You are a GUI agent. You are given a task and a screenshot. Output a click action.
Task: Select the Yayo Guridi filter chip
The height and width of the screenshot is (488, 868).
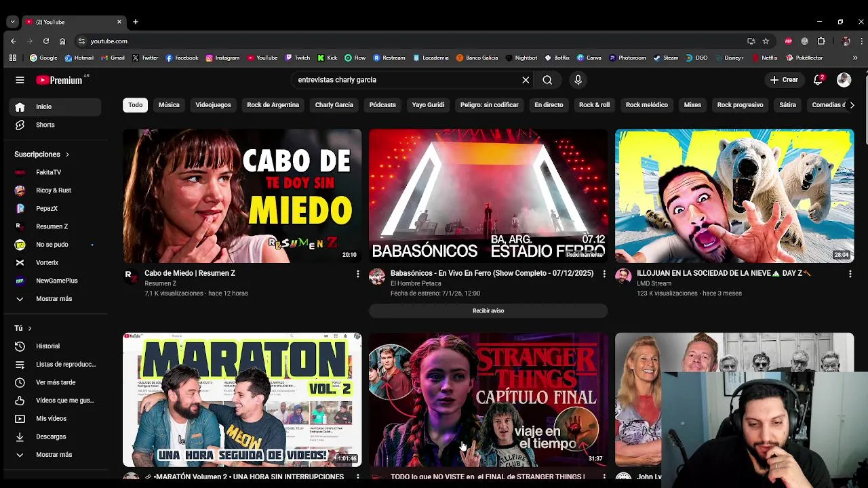pyautogui.click(x=428, y=105)
